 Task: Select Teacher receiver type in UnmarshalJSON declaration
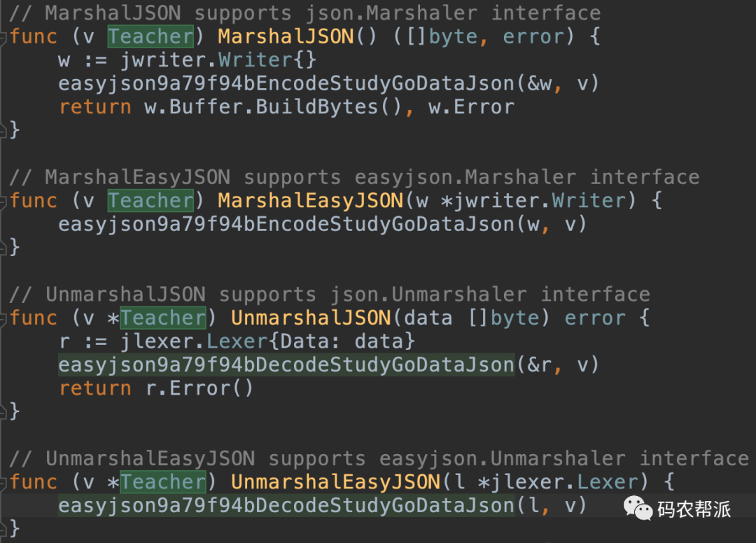pos(163,318)
